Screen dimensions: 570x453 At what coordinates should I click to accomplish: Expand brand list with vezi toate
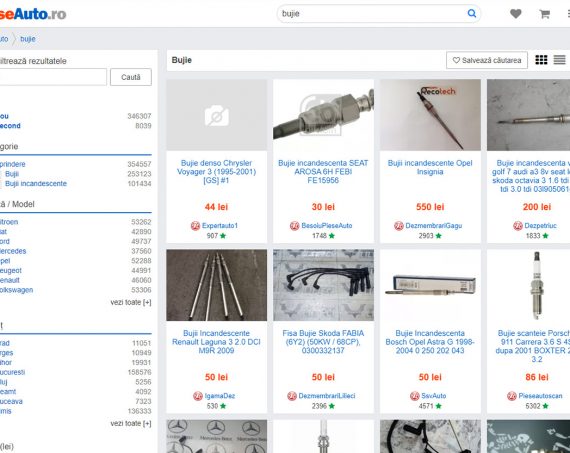pos(131,302)
